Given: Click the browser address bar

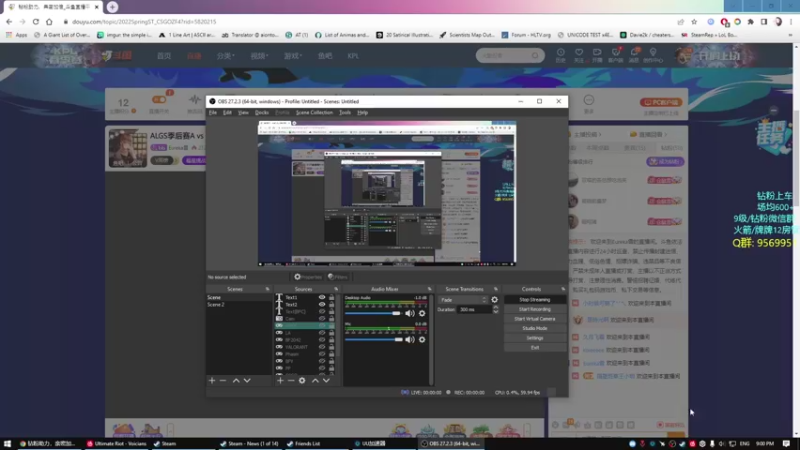Looking at the screenshot, I should pyautogui.click(x=367, y=22).
